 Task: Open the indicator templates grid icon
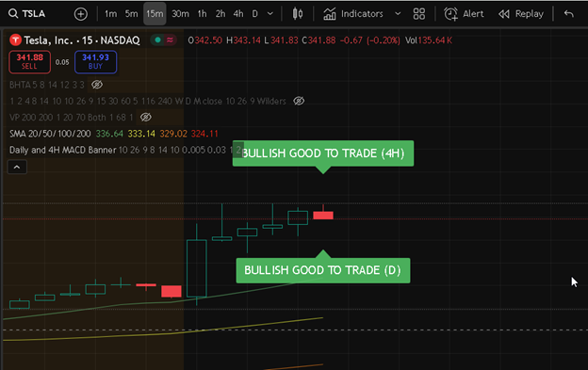[419, 14]
